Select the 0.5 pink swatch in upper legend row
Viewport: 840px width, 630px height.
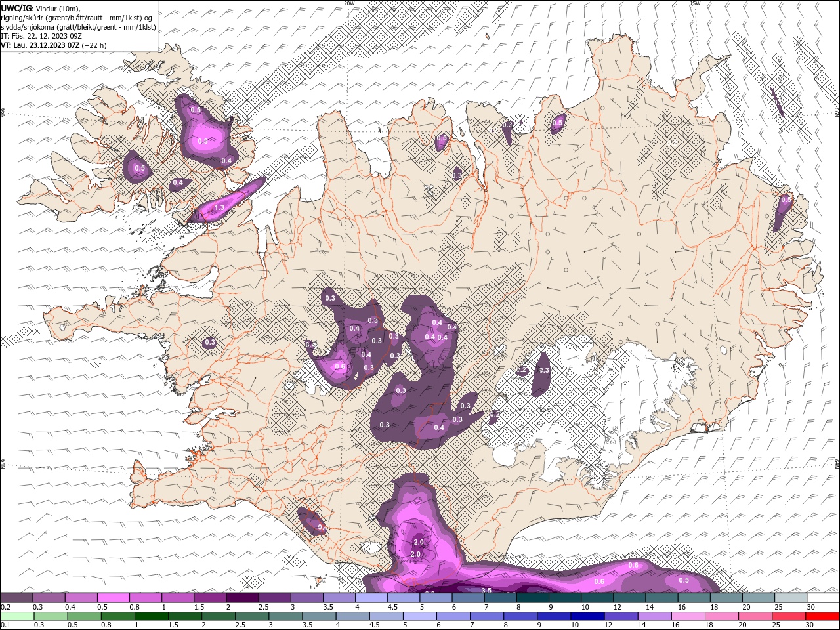point(113,598)
